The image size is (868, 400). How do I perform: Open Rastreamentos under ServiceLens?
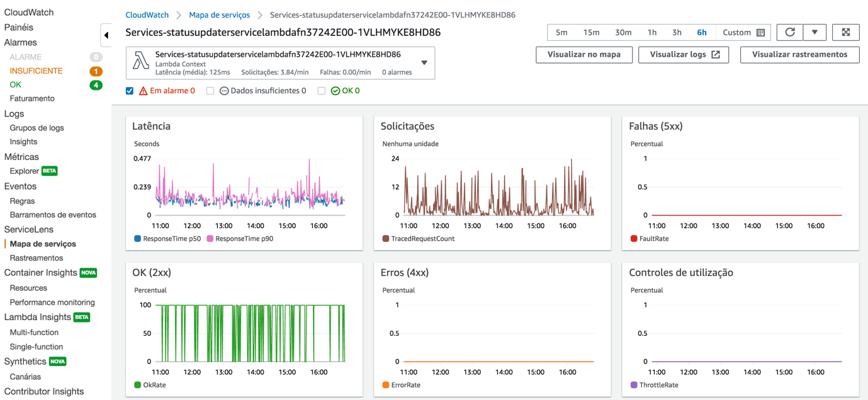point(37,258)
